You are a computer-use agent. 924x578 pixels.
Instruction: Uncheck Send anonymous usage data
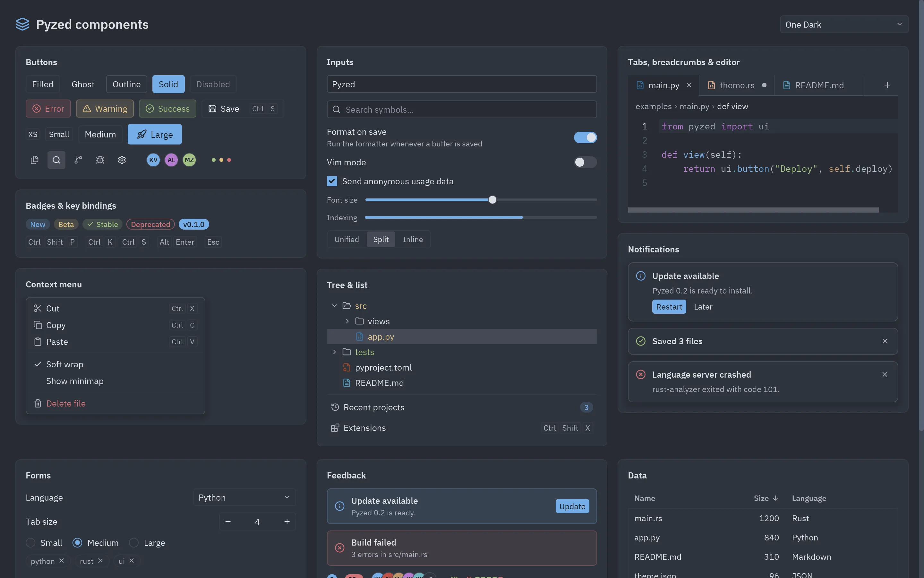(x=332, y=181)
